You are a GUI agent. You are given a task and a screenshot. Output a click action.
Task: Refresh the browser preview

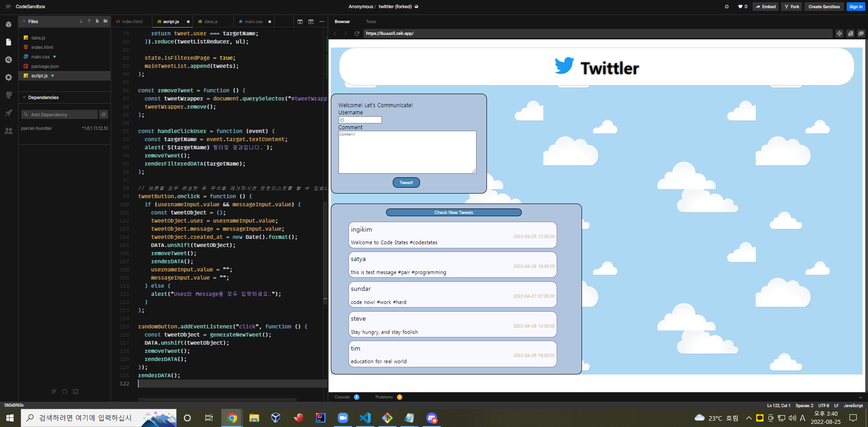357,33
